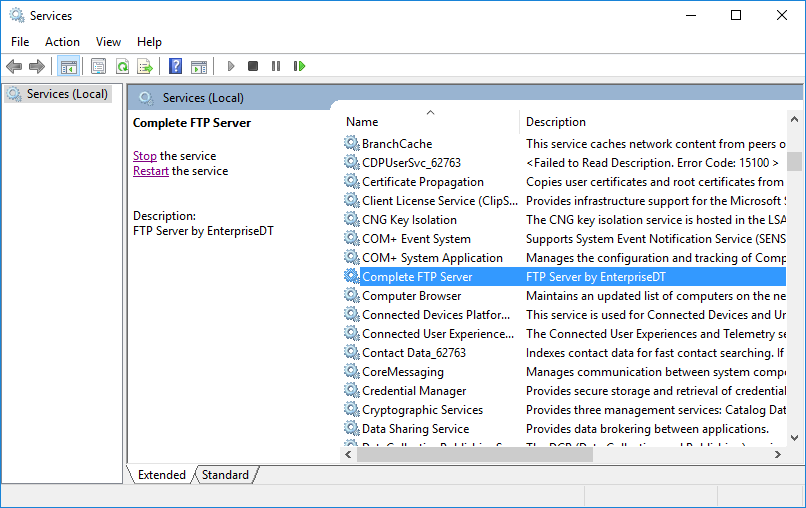Click the Show/Hide Console Tree toolbar icon
This screenshot has width=806, height=508.
pyautogui.click(x=69, y=66)
